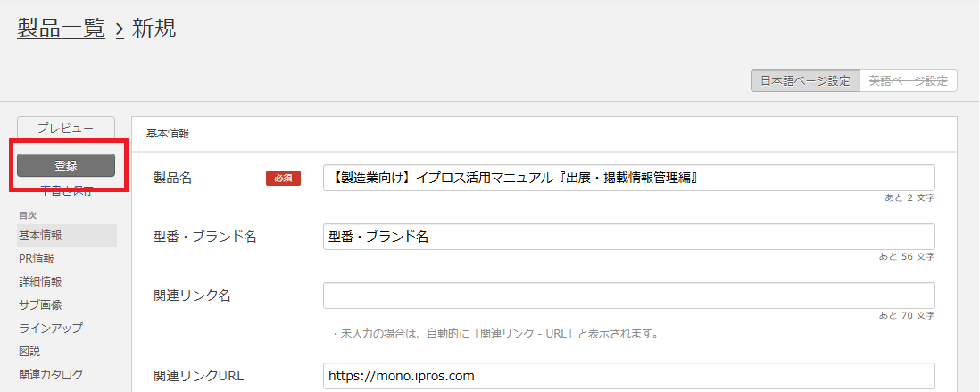Screen dimensions: 980x392
Task: Click the breadcrumb arrow separator before 新規
Action: click(x=120, y=29)
